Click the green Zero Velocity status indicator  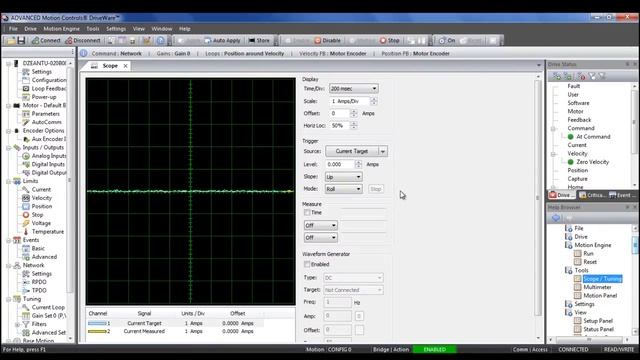(x=571, y=162)
